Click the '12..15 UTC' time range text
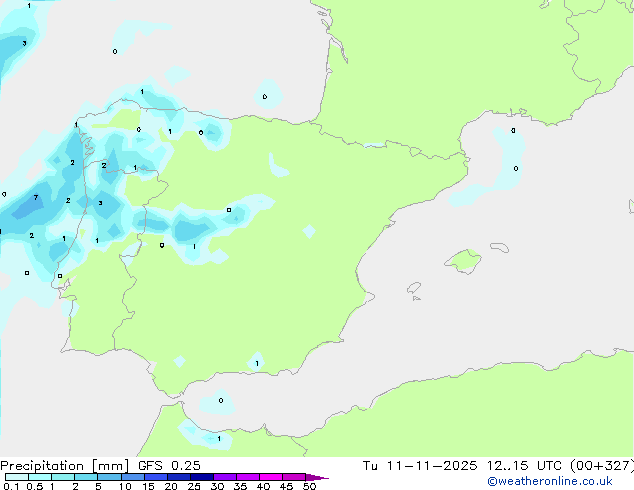This screenshot has width=634, height=490. pyautogui.click(x=524, y=466)
